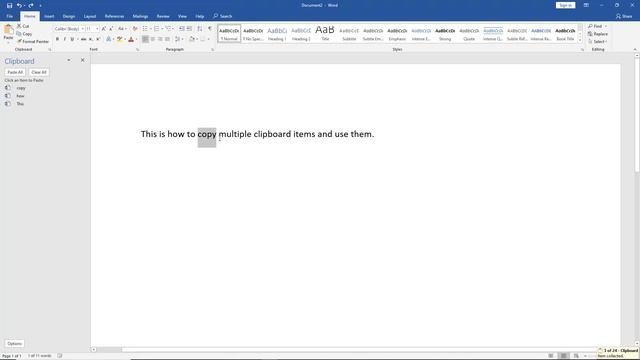Increase font size with Grow Font
The width and height of the screenshot is (640, 360).
tap(104, 29)
